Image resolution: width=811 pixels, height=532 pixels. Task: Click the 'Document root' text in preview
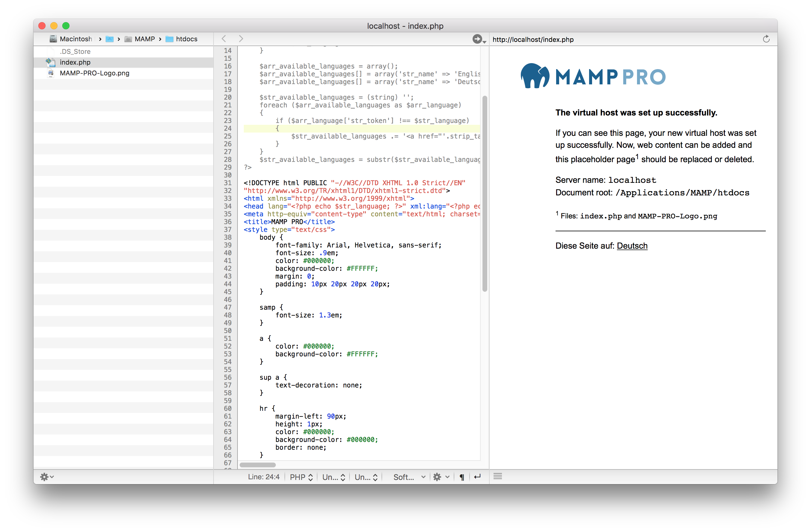(x=652, y=193)
